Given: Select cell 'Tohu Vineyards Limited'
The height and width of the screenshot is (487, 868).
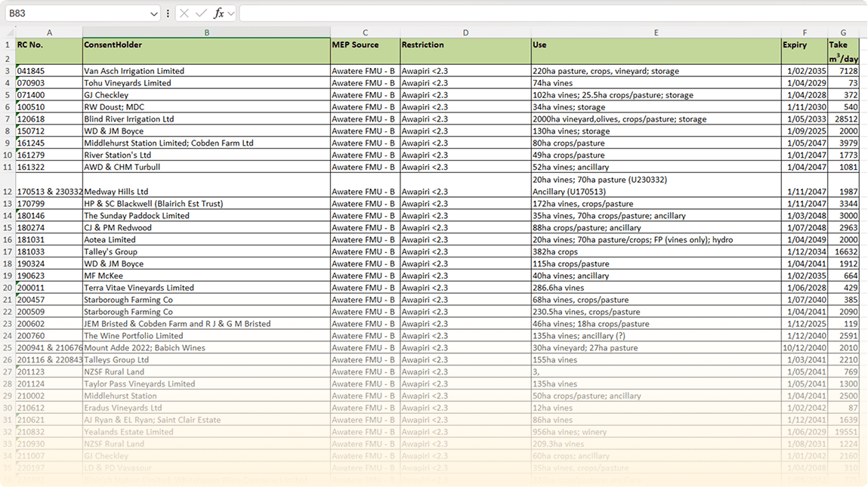Looking at the screenshot, I should pos(206,83).
